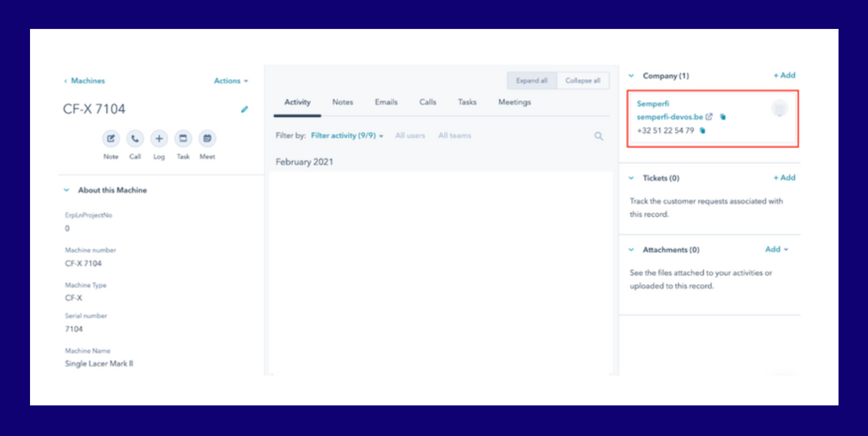The image size is (868, 436).
Task: Click the Expand all button
Action: 532,80
